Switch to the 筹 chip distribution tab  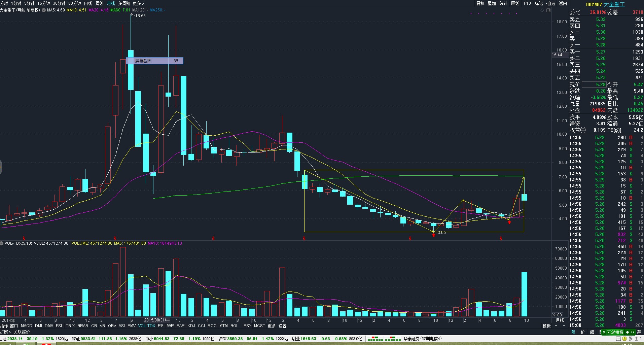click(639, 332)
